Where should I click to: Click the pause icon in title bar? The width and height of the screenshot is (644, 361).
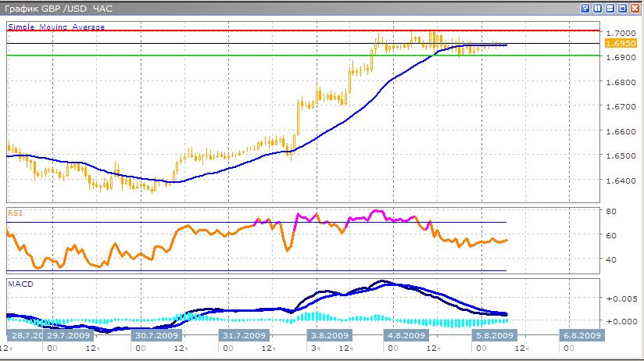point(598,8)
